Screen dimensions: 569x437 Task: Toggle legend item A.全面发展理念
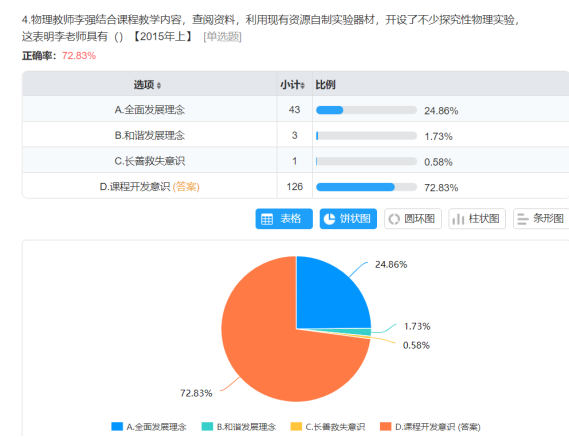pos(149,427)
